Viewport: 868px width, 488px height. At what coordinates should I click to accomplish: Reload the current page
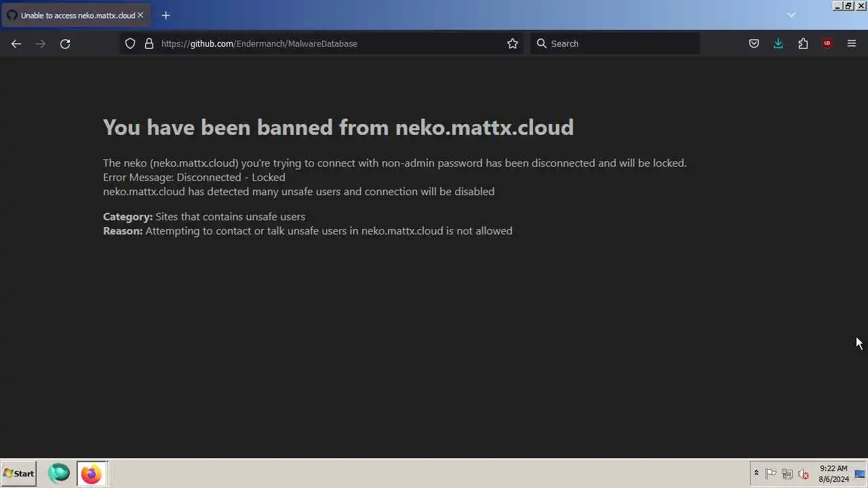point(65,43)
